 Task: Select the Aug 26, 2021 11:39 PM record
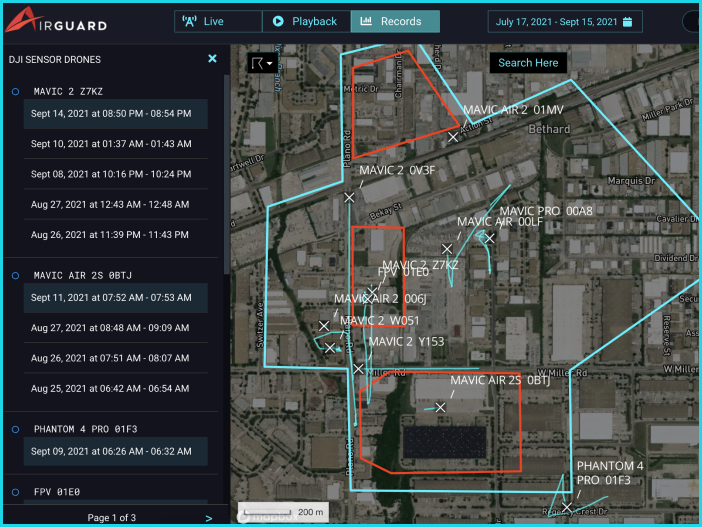(116, 235)
